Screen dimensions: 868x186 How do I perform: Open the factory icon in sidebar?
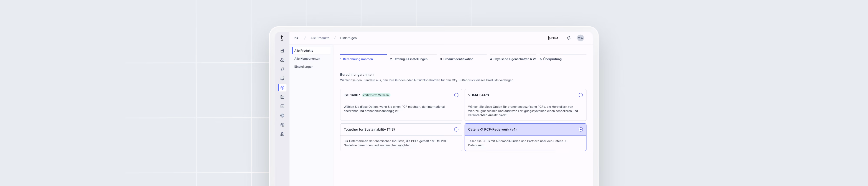(x=282, y=51)
